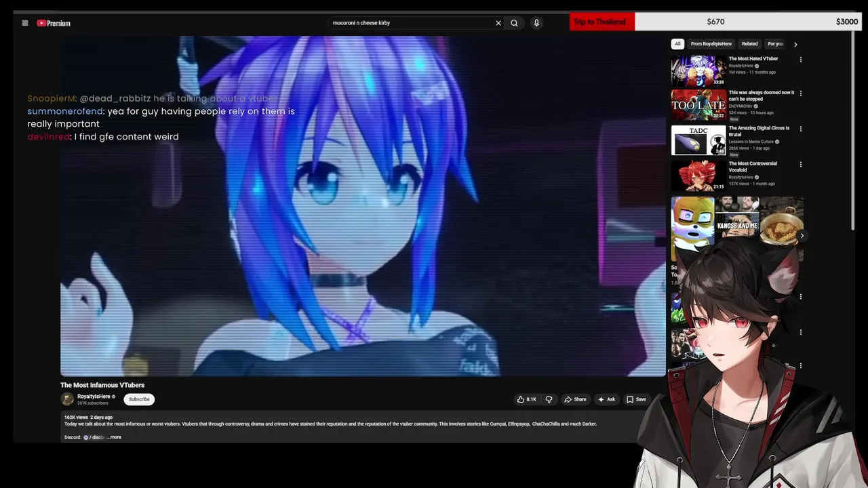
Task: Click 286K views 1 day ago text
Action: 750,148
